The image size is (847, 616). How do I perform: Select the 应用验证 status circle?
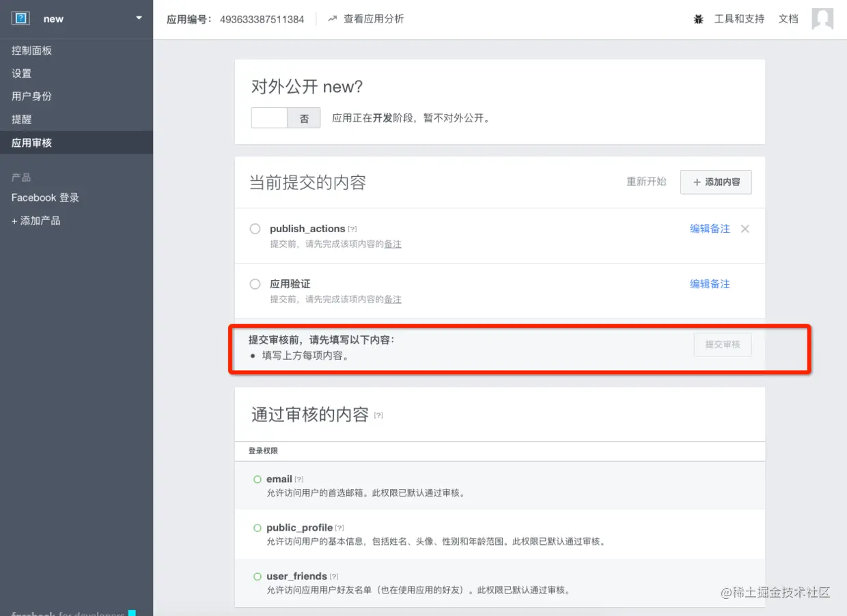click(x=255, y=284)
